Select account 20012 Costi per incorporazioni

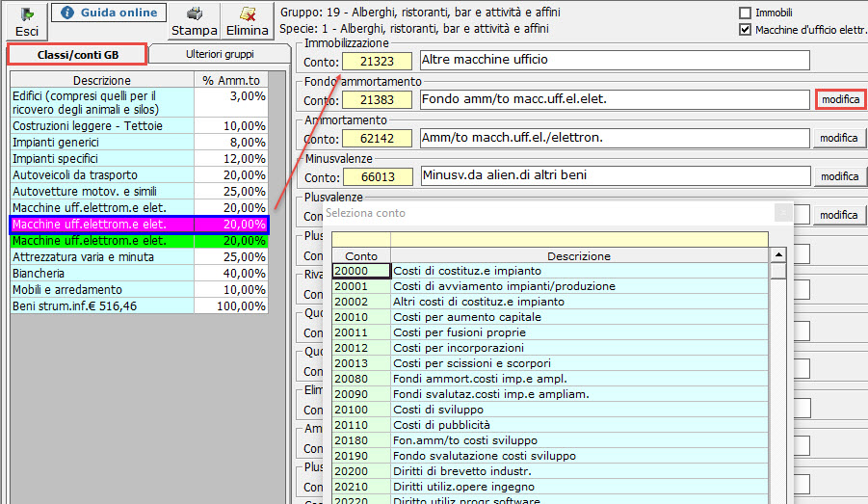pyautogui.click(x=550, y=348)
